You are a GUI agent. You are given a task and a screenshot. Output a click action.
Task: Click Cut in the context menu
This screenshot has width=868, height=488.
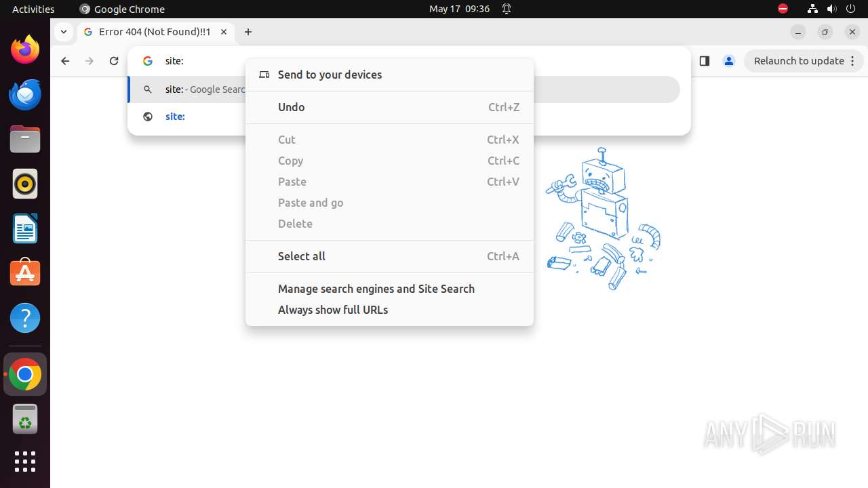[389, 140]
